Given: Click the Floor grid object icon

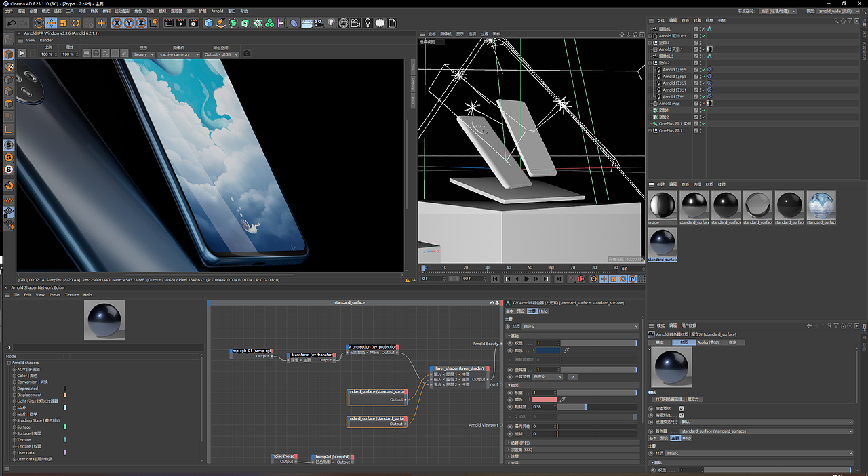Looking at the screenshot, I should click(307, 23).
